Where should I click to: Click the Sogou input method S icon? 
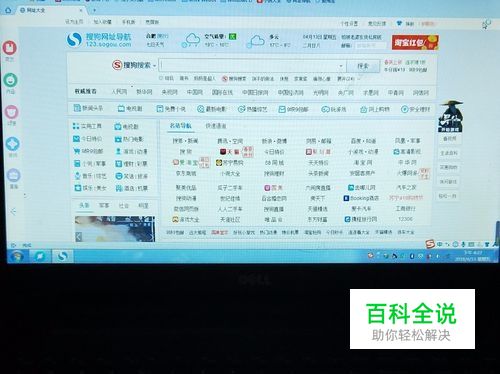tap(430, 244)
